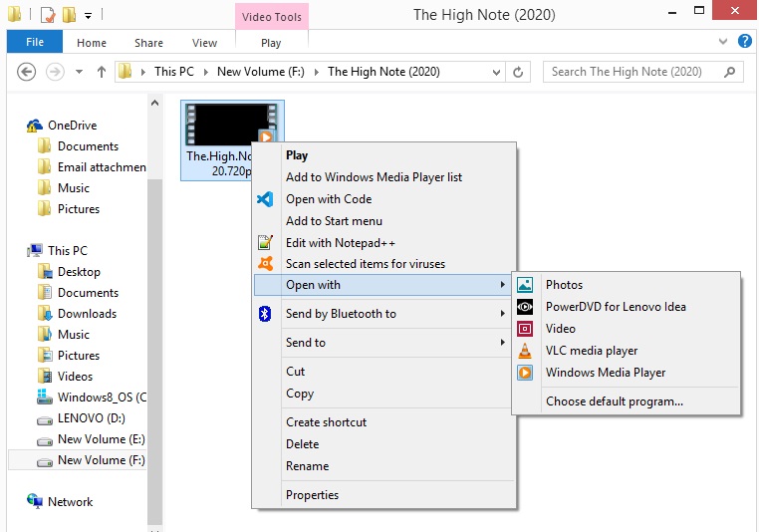Open the File ribbon tab
This screenshot has width=759, height=532.
coord(35,42)
